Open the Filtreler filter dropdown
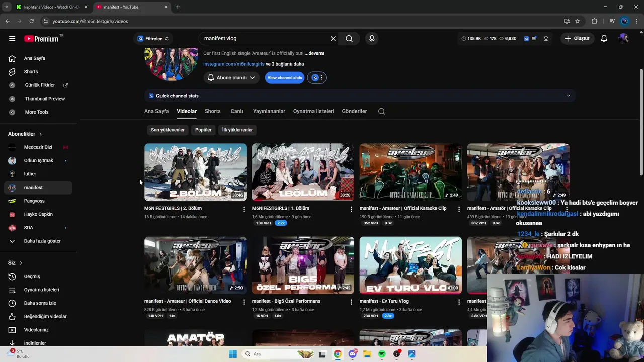 pyautogui.click(x=153, y=39)
